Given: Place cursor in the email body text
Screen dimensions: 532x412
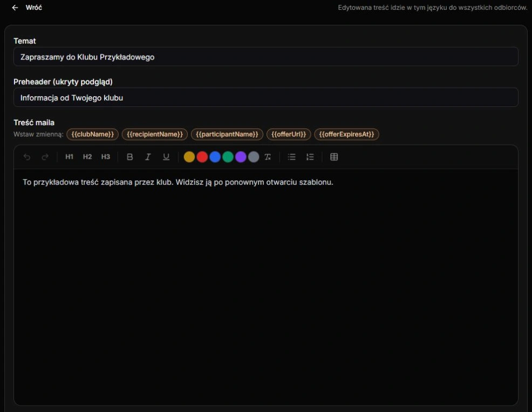Looking at the screenshot, I should click(178, 182).
